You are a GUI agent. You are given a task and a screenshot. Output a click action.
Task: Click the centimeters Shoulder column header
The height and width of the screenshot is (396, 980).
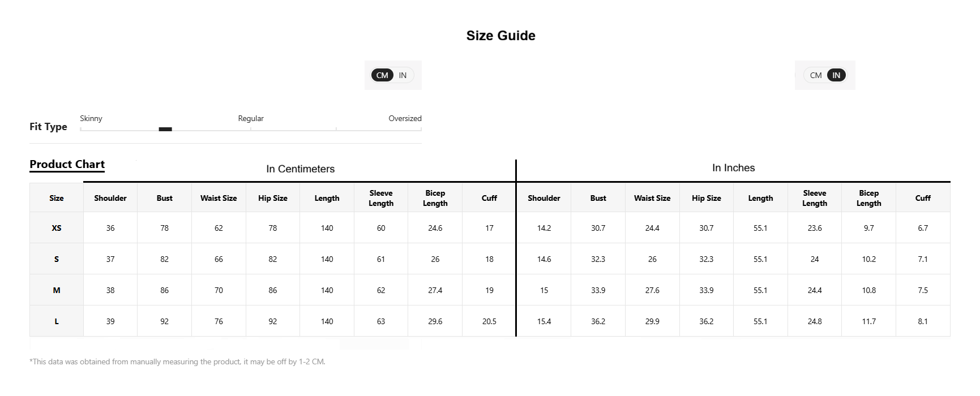[x=110, y=198]
